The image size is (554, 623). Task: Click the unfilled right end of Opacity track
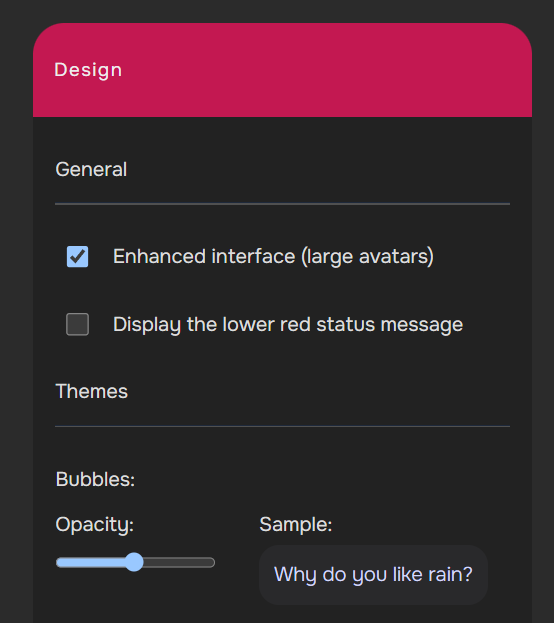coord(179,563)
